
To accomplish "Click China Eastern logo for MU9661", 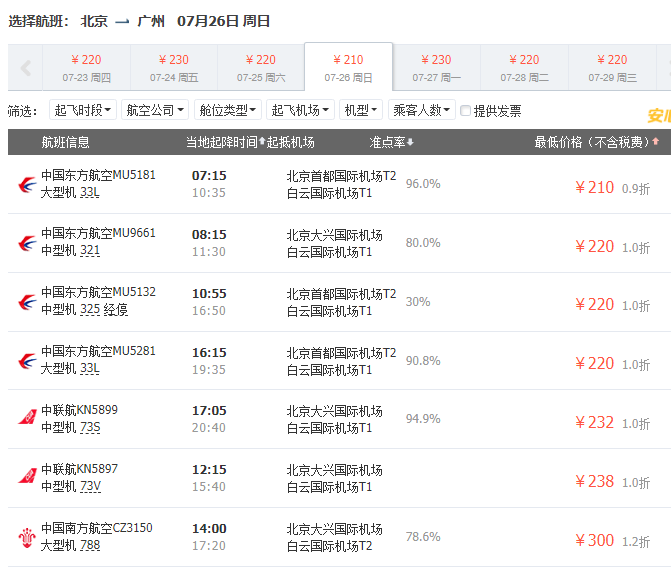I will tap(27, 243).
